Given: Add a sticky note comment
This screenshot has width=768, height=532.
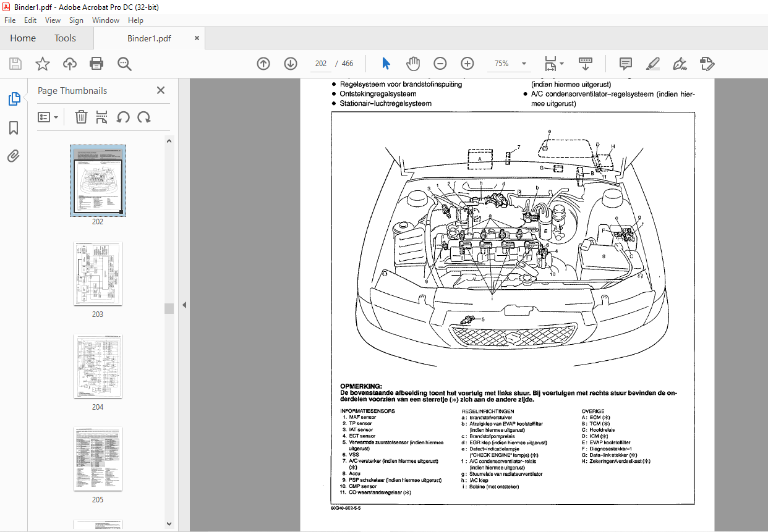Looking at the screenshot, I should pos(625,64).
